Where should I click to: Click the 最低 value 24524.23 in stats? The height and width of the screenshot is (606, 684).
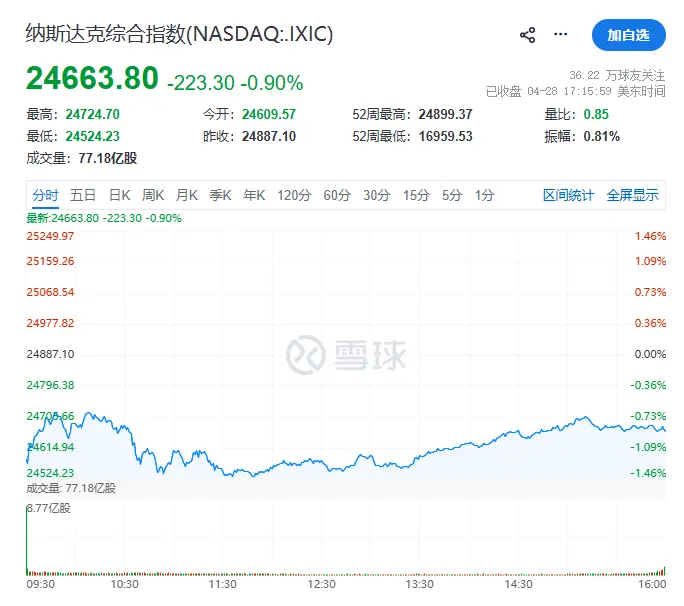(92, 136)
